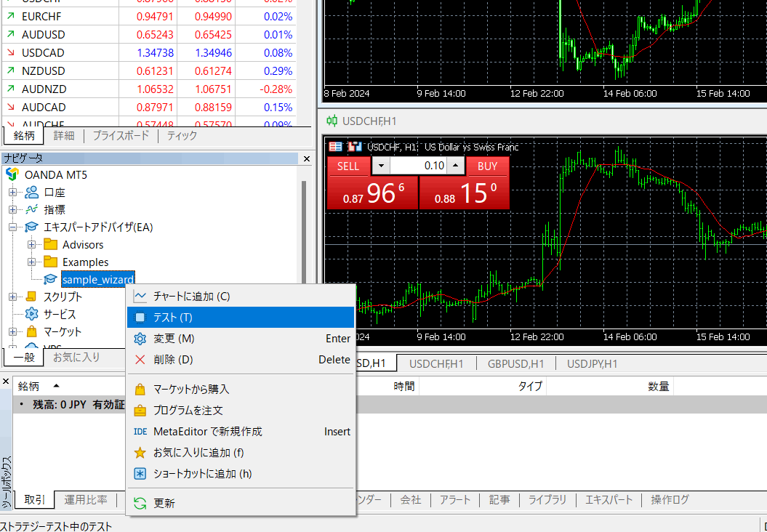Click SELL button on USDCHF chart
This screenshot has height=532, width=767.
[x=348, y=166]
